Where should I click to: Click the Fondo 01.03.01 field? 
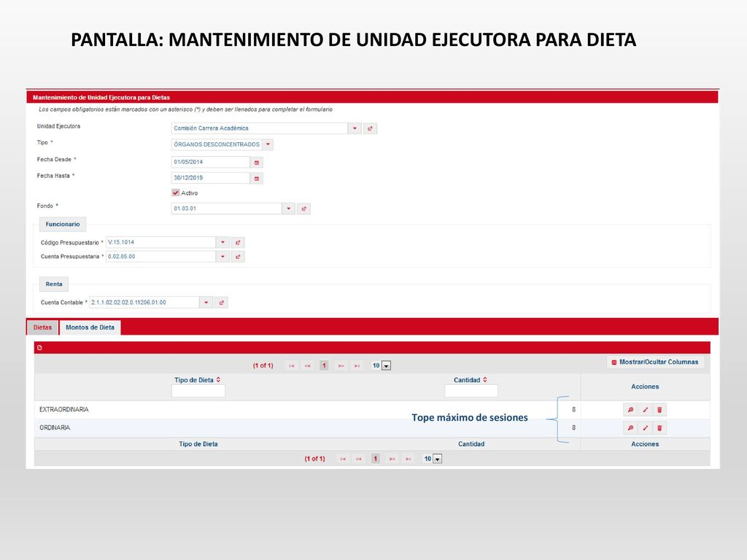[x=226, y=209]
